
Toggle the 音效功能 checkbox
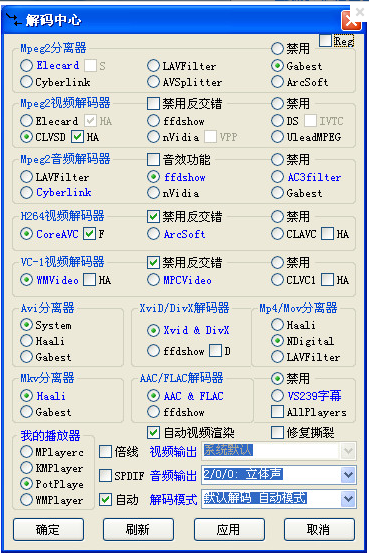153,159
